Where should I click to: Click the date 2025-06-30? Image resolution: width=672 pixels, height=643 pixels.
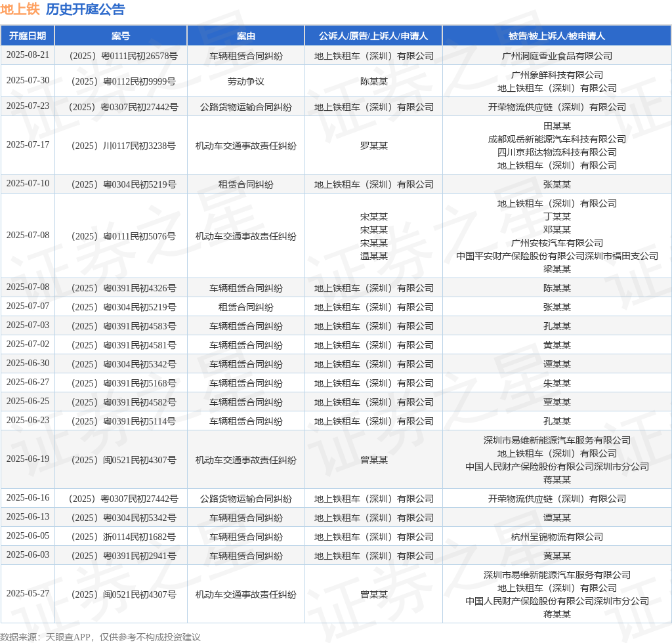28,363
